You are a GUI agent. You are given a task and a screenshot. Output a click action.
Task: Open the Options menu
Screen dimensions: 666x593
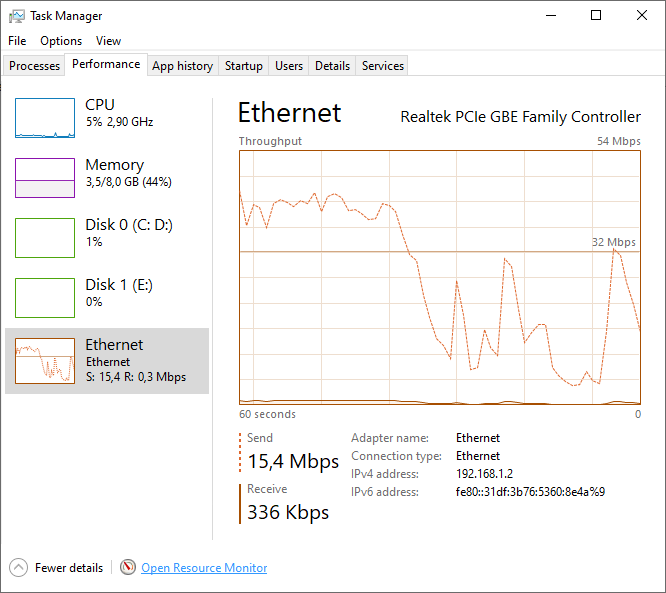[x=61, y=41]
